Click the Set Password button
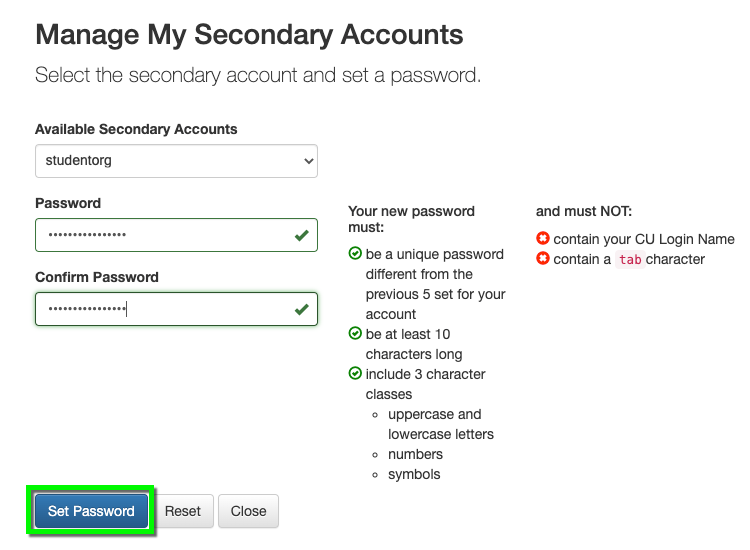Viewport: 750px width, 550px height. tap(91, 511)
